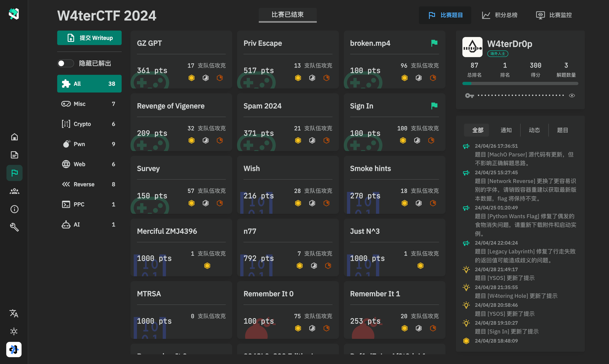Open the about info sidebar icon
This screenshot has height=364, width=609.
tap(14, 209)
